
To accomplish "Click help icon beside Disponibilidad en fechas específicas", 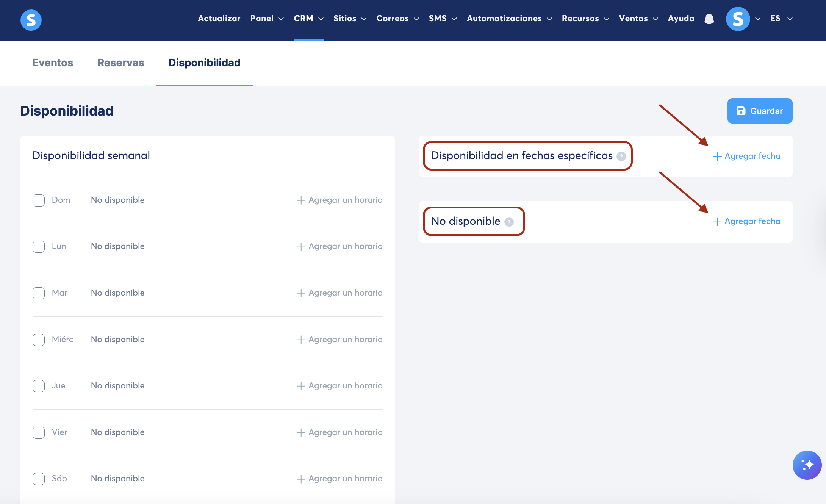I will point(621,156).
